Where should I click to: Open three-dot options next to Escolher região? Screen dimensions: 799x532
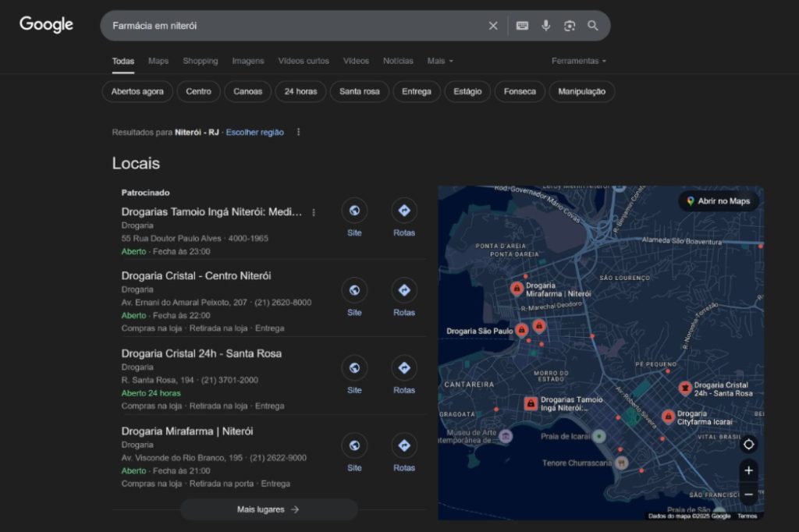coord(298,132)
